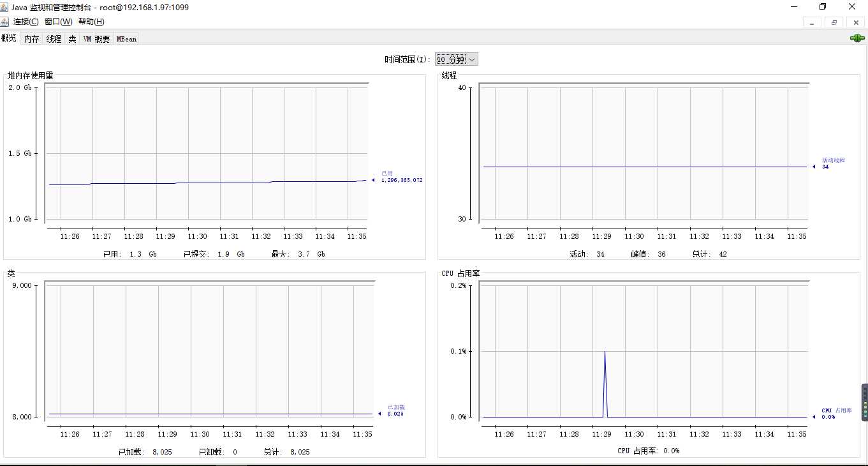Minimize the inner JConsole frame
The width and height of the screenshot is (868, 466).
(x=812, y=22)
